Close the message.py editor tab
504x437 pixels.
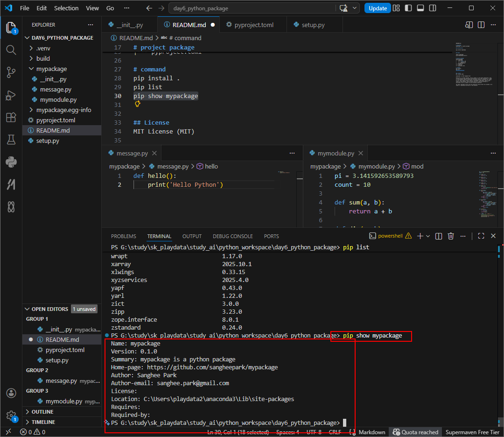point(154,154)
